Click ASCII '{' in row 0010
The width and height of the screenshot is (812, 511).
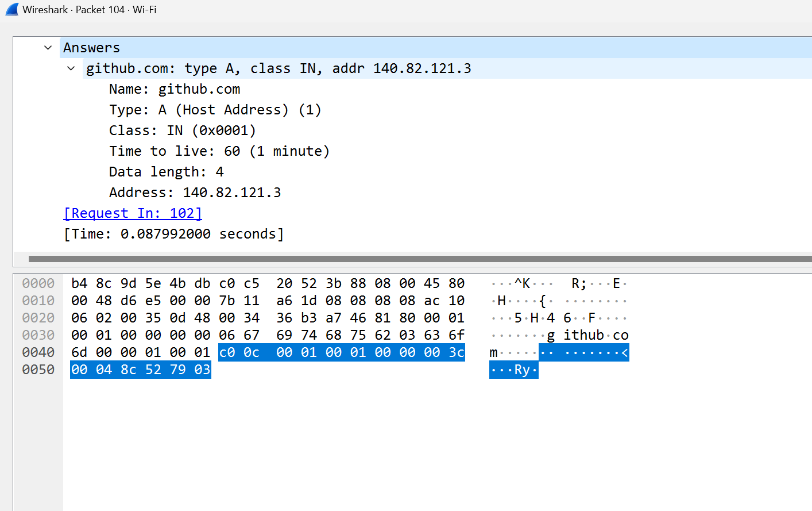543,301
